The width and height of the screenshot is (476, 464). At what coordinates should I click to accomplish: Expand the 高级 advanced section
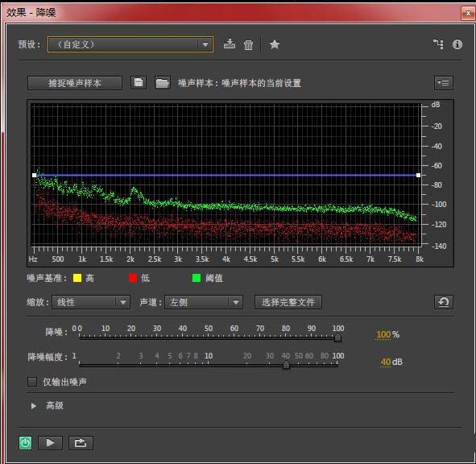click(34, 406)
